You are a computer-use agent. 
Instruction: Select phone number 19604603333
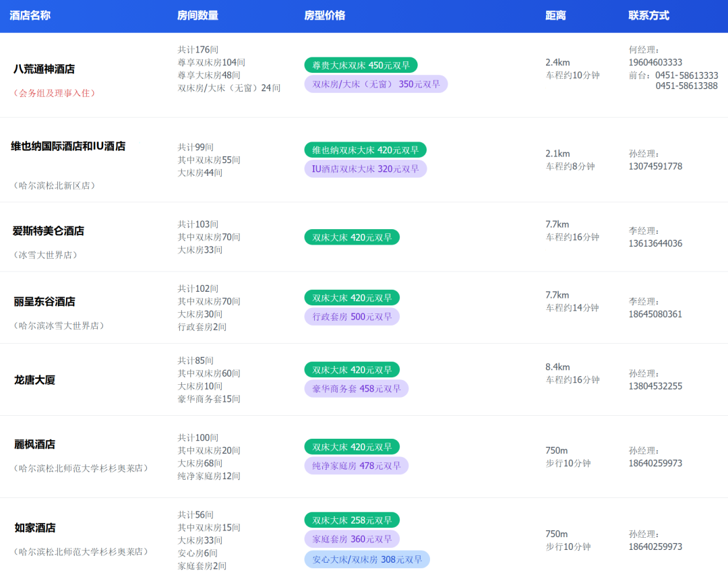tap(655, 62)
